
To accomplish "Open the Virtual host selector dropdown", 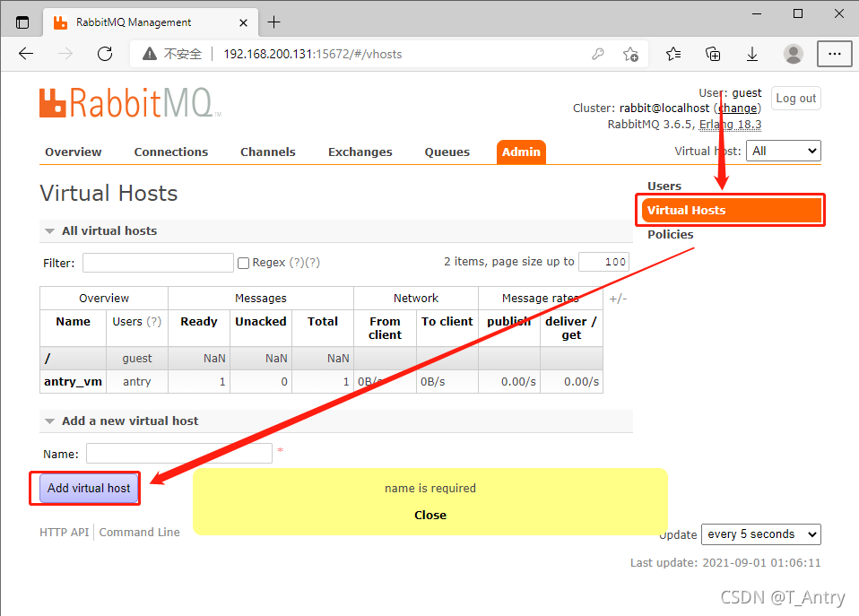I will (x=784, y=151).
